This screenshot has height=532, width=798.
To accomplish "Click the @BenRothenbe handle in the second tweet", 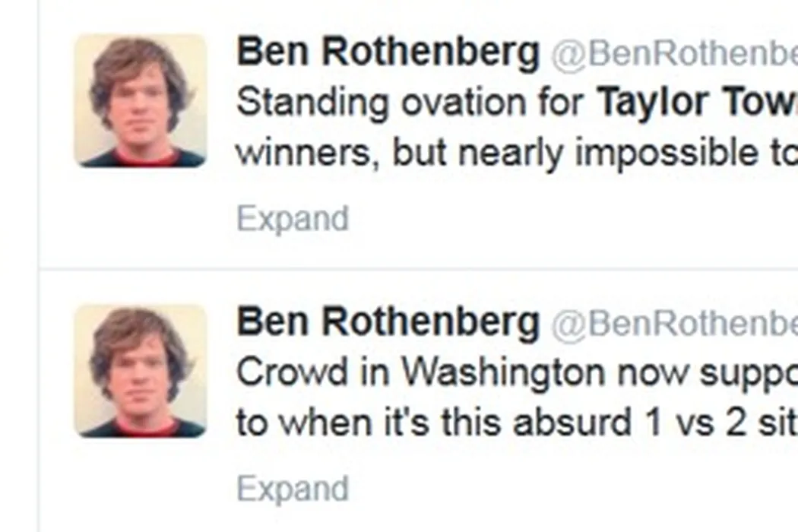I will 673,324.
